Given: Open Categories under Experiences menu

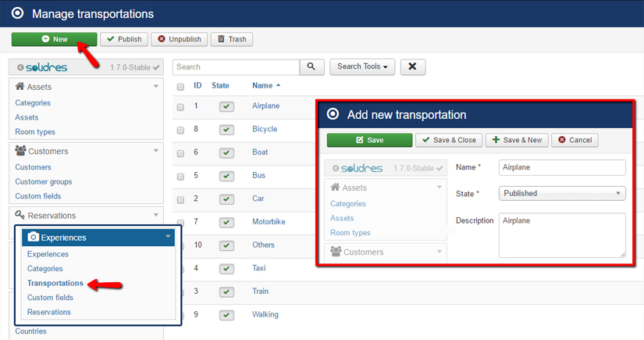Looking at the screenshot, I should pyautogui.click(x=44, y=268).
